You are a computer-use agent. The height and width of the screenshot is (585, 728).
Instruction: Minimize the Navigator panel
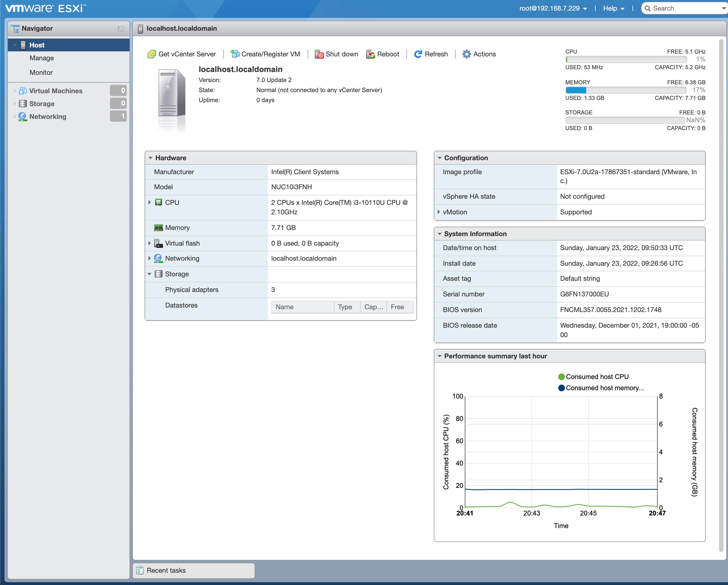coord(121,29)
